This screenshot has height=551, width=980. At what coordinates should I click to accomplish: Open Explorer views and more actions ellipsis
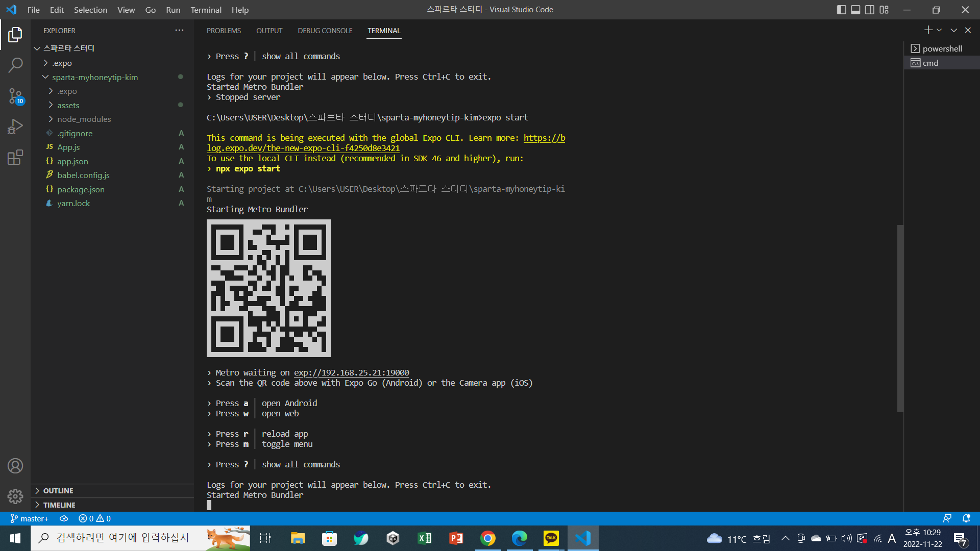click(179, 31)
